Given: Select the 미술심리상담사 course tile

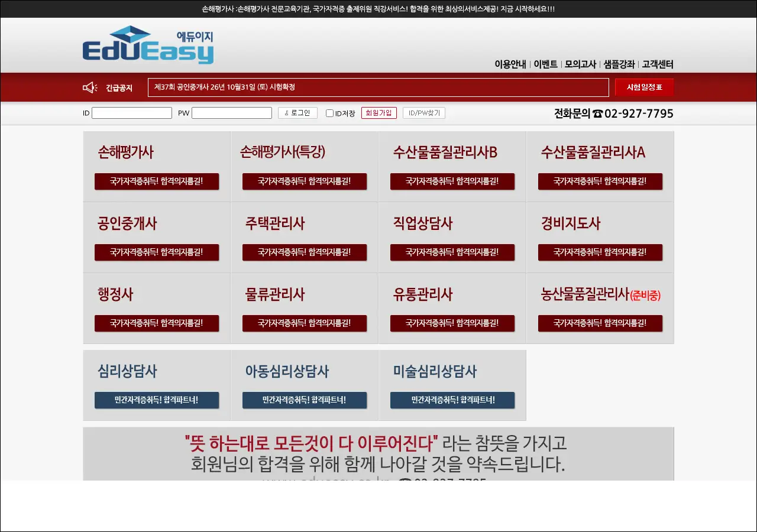Looking at the screenshot, I should pos(452,385).
